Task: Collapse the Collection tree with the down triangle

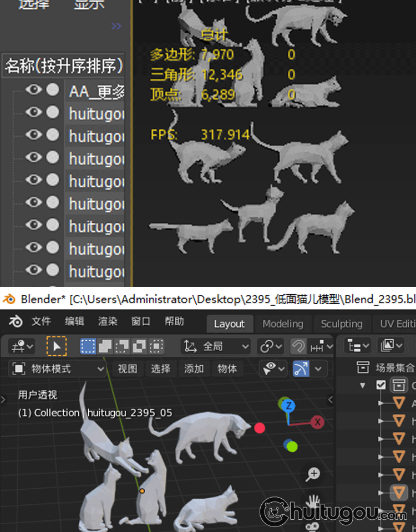Action: point(363,386)
